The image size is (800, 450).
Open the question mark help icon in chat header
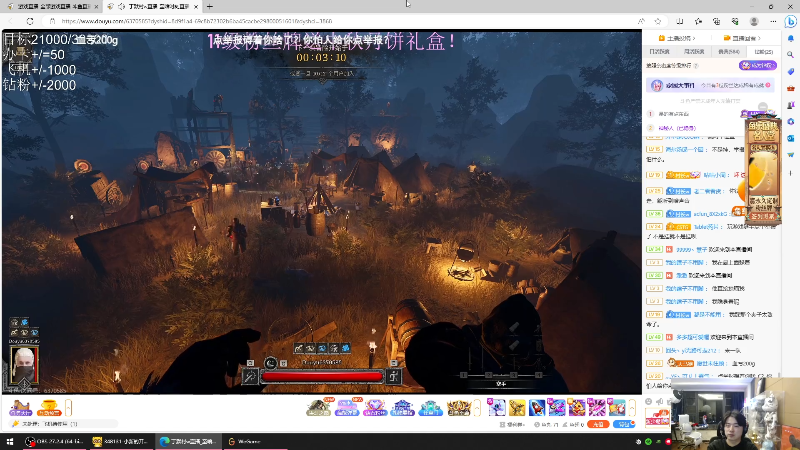click(x=696, y=66)
